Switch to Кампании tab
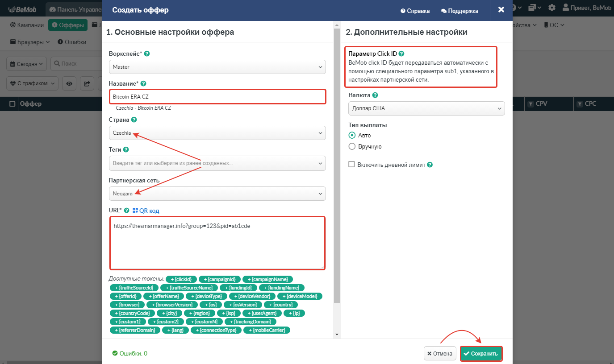The height and width of the screenshot is (364, 614). point(27,25)
